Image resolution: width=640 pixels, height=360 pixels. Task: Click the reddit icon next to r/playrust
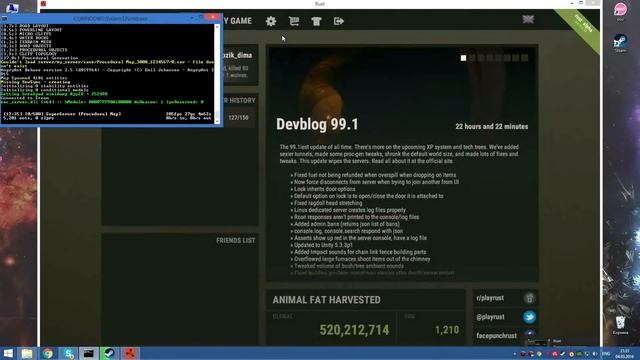(x=529, y=298)
